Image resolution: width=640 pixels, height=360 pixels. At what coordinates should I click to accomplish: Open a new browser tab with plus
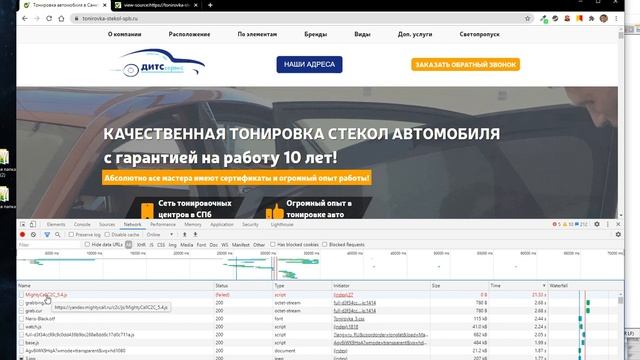click(210, 5)
